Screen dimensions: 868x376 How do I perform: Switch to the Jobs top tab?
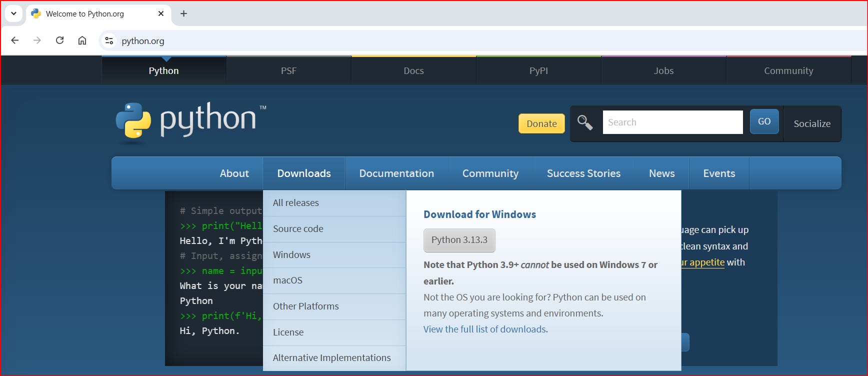(663, 70)
